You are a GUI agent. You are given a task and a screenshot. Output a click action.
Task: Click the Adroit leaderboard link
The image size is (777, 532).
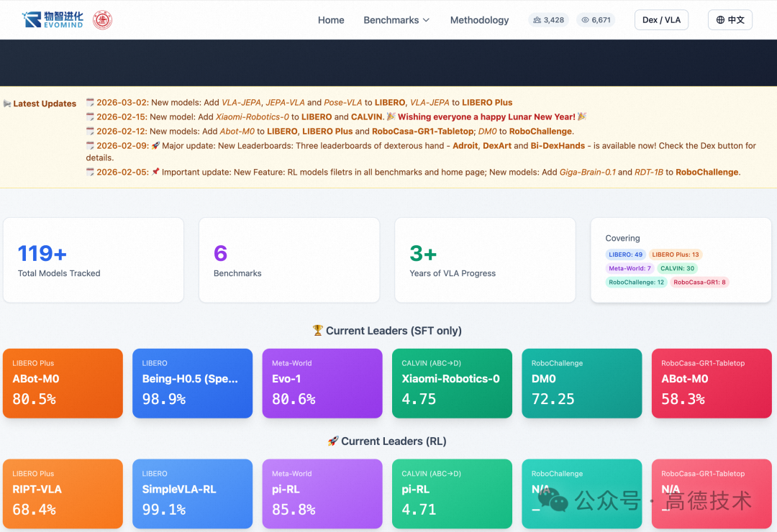pos(465,146)
